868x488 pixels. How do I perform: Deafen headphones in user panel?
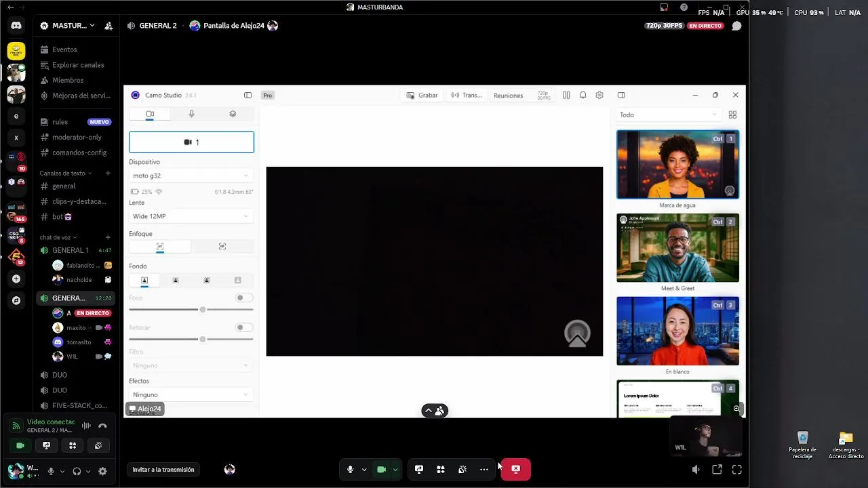click(x=77, y=471)
